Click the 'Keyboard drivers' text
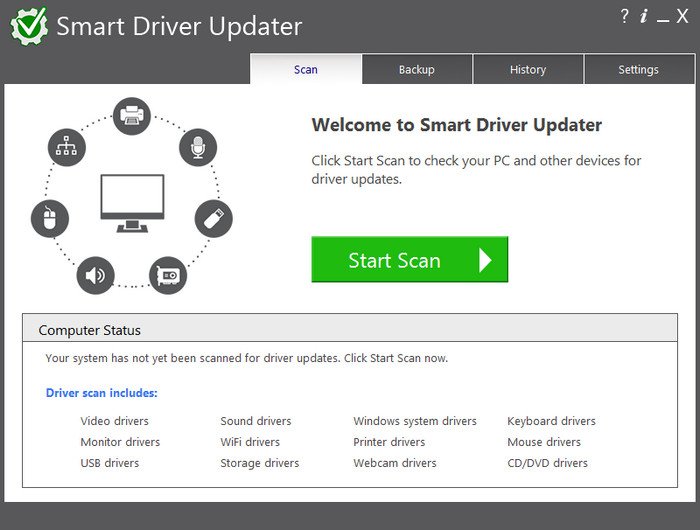This screenshot has width=700, height=530. pos(551,421)
